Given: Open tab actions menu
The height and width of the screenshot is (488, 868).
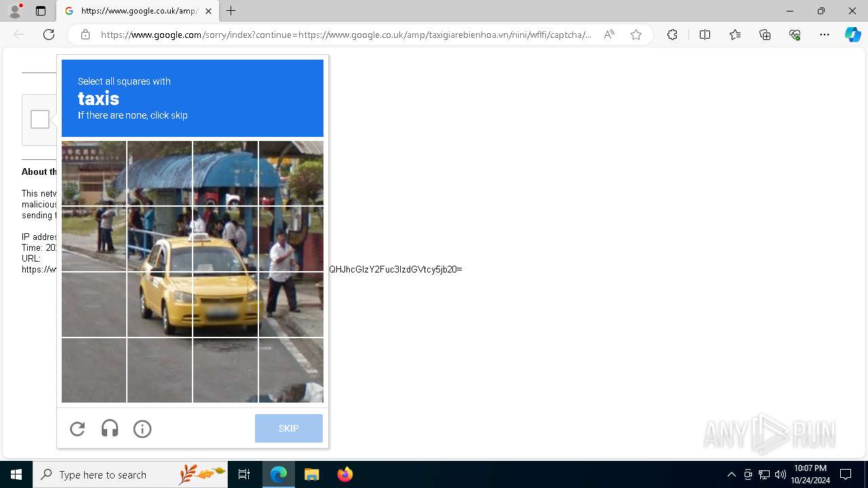Looking at the screenshot, I should [41, 11].
